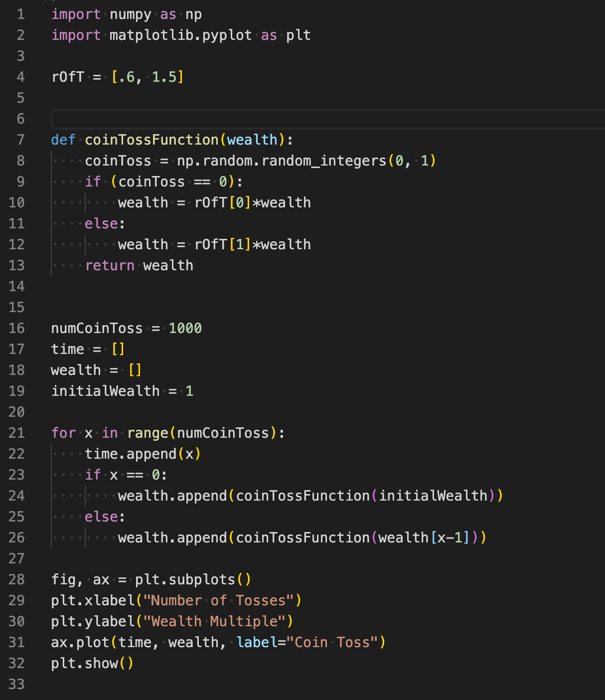The height and width of the screenshot is (700, 605).
Task: Click line number 28 in the gutter
Action: (16, 580)
